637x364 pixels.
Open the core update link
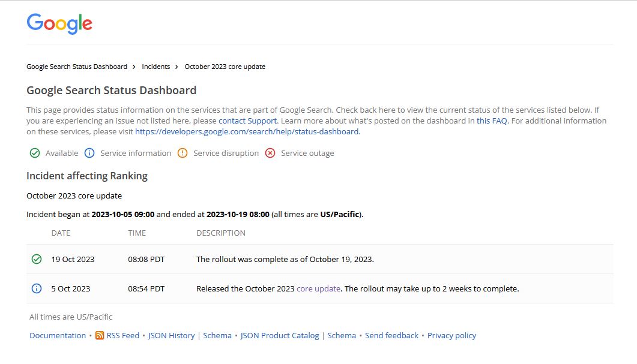tap(318, 288)
